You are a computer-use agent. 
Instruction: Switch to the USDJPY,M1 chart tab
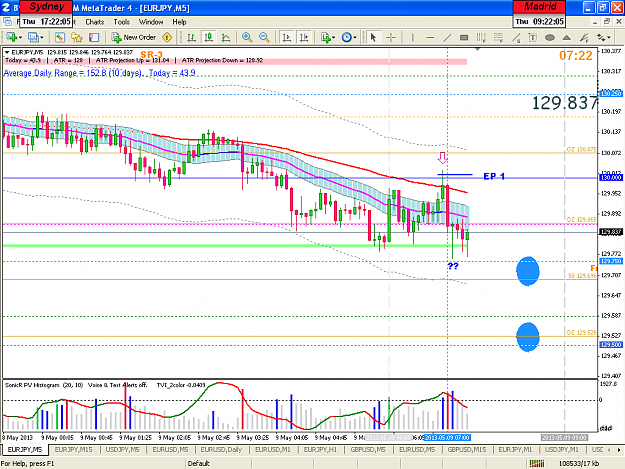click(561, 449)
